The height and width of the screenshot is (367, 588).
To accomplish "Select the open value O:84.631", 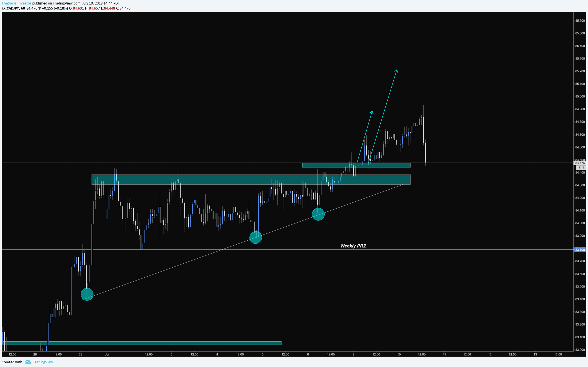I will 76,8.
